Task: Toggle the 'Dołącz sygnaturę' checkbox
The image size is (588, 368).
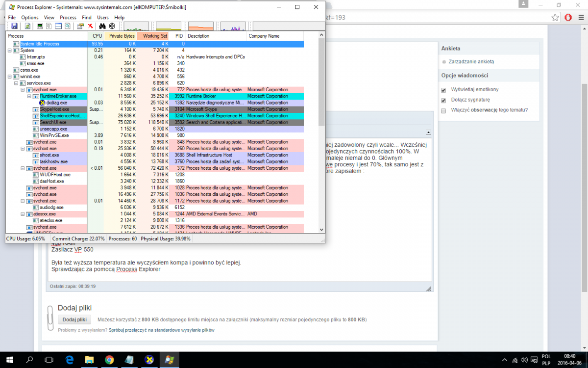Action: click(443, 100)
